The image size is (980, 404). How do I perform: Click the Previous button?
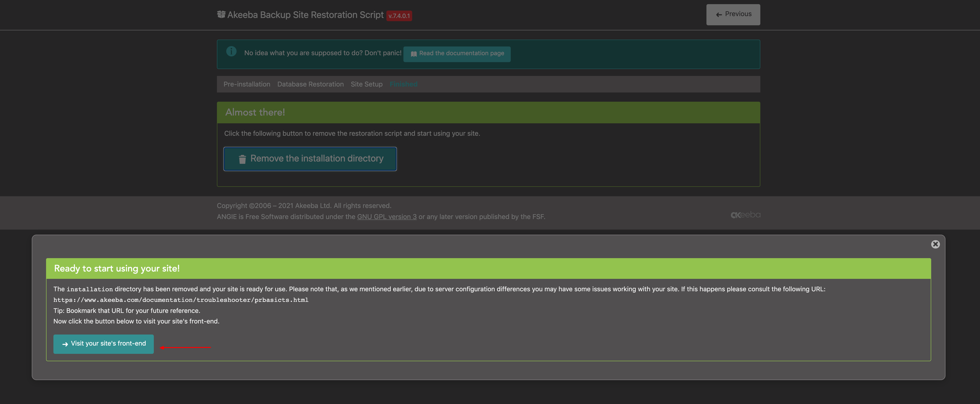point(733,14)
